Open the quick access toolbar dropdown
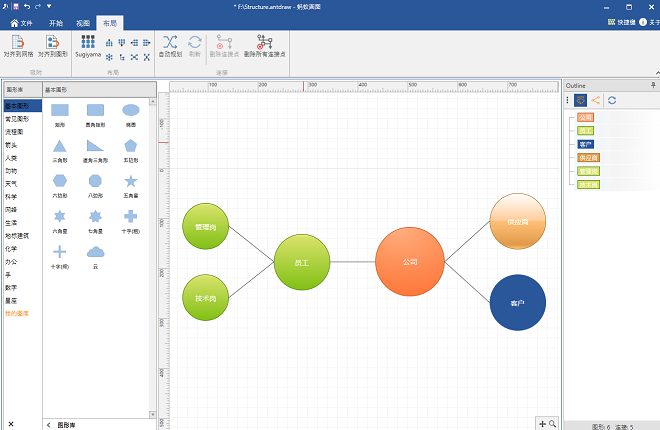 (50, 6)
